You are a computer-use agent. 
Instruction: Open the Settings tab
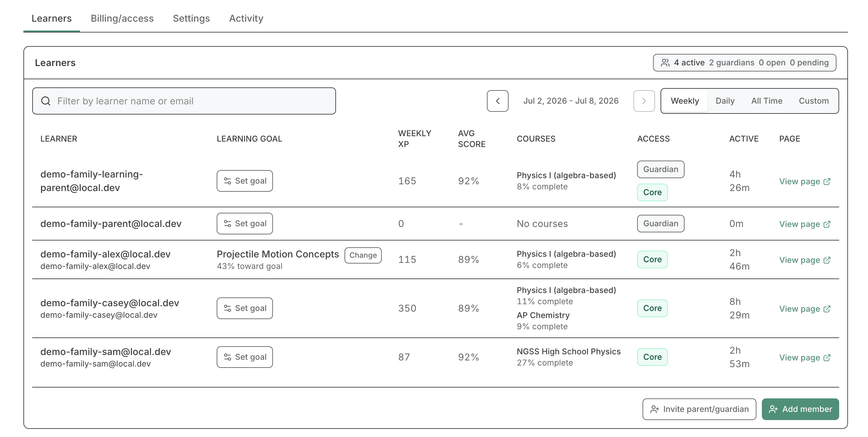tap(191, 18)
